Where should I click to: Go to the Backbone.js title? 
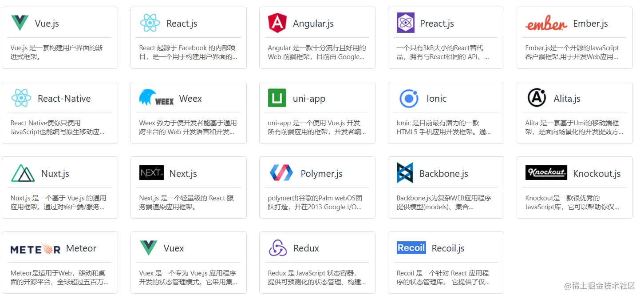pyautogui.click(x=444, y=174)
